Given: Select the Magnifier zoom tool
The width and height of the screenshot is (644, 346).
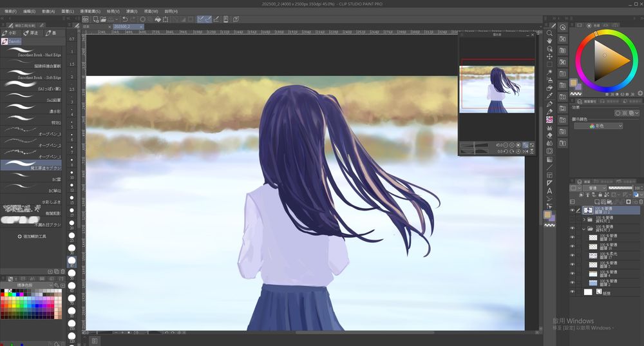Looking at the screenshot, I should (x=549, y=33).
